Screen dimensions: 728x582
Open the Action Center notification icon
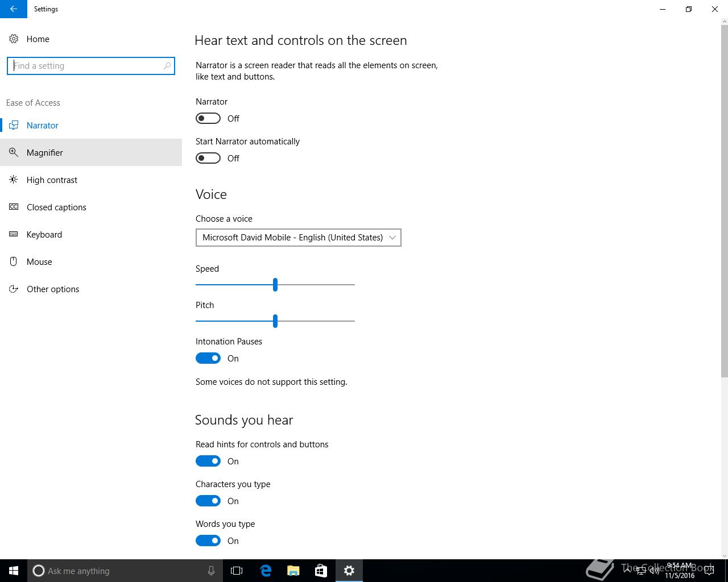[709, 571]
